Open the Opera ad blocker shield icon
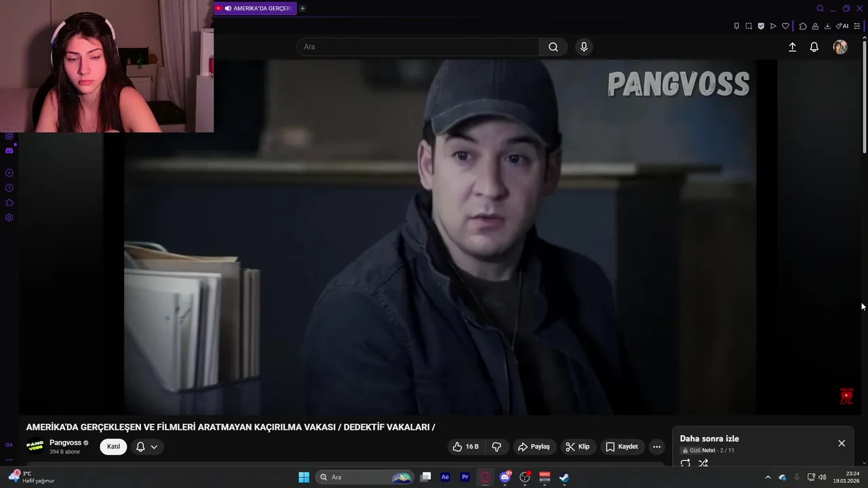This screenshot has height=488, width=868. coord(761,26)
